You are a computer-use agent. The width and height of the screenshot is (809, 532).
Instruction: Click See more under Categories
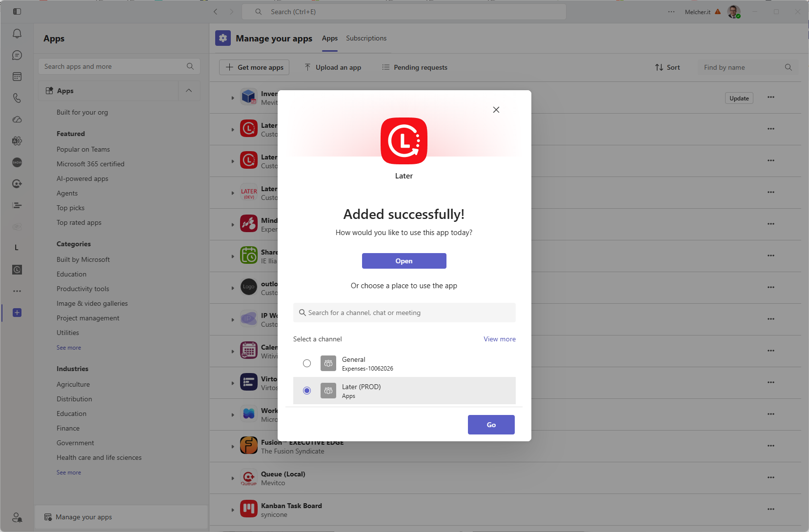(x=69, y=348)
